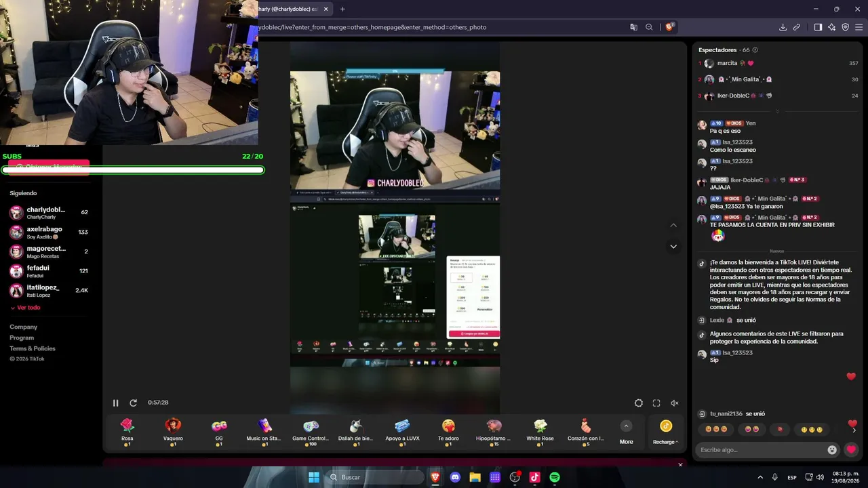Toggle the browser sidebar panel
Screen dimensions: 868x488
(x=818, y=27)
